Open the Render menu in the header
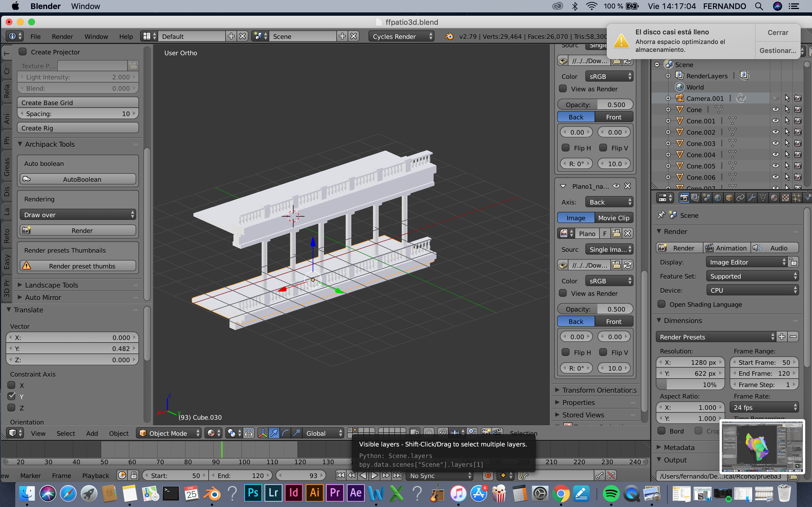Viewport: 812px width, 507px height. coord(62,36)
